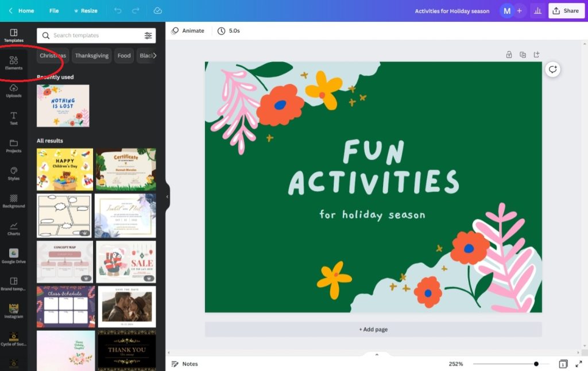The width and height of the screenshot is (588, 371).
Task: Click the Undo arrow icon
Action: pyautogui.click(x=118, y=11)
